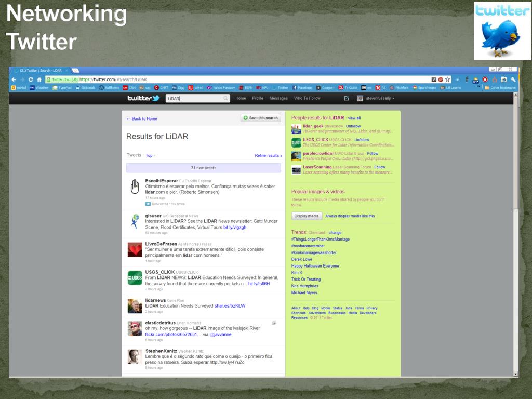Click the Twitter search field containing LiDAR
Viewport: 532px width, 399px height.
coord(198,98)
